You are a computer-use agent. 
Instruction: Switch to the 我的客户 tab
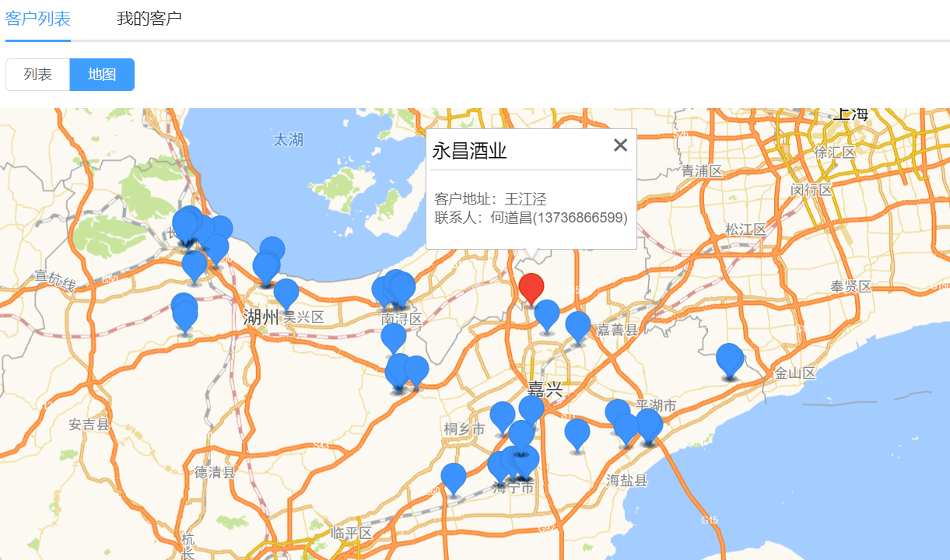click(x=149, y=19)
